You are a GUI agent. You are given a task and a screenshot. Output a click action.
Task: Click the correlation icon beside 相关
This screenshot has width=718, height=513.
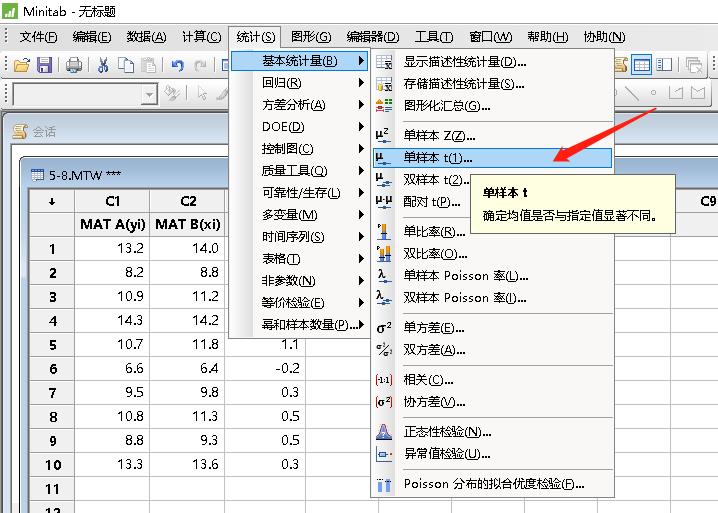click(x=384, y=380)
